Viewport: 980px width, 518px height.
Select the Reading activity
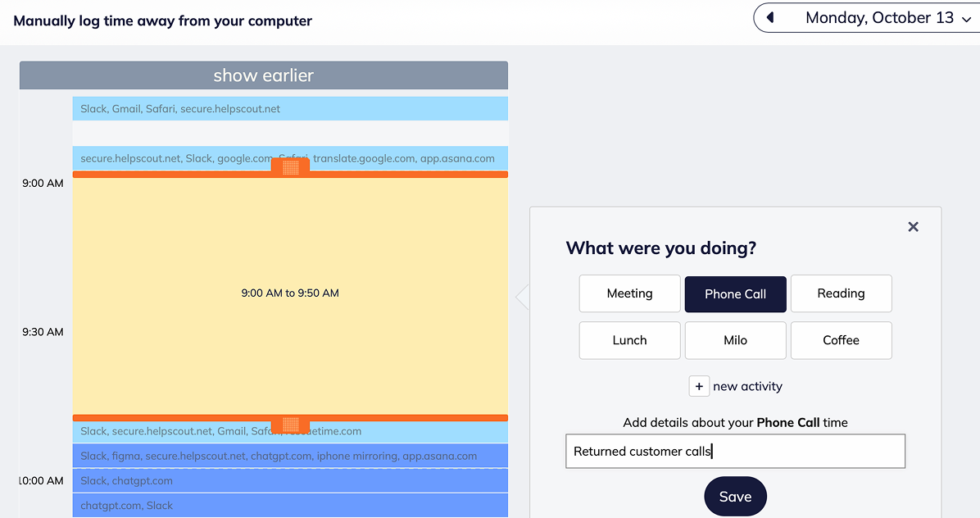pos(841,293)
